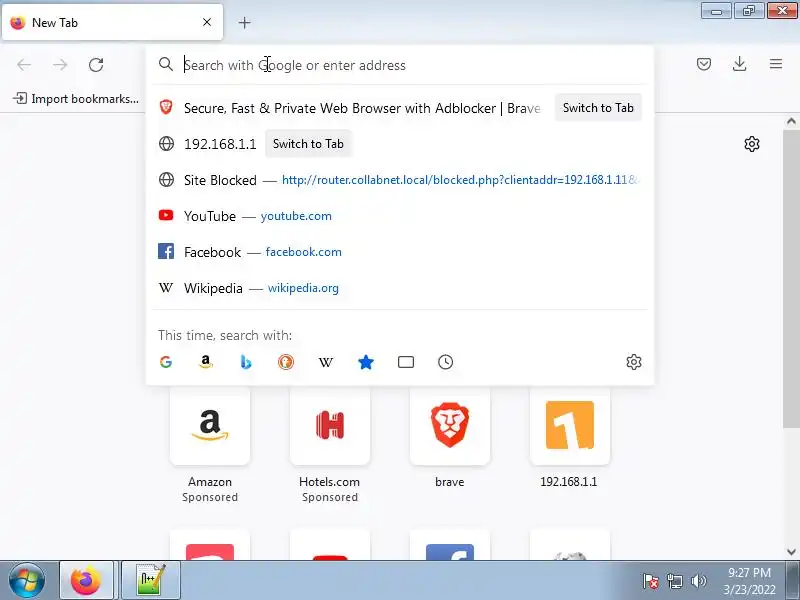Screen dimensions: 800x600
Task: Search this time with Bing icon
Action: coord(246,362)
